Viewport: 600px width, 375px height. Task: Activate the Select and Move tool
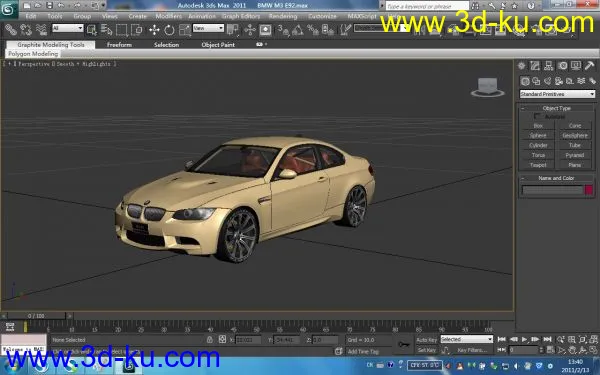(154, 29)
